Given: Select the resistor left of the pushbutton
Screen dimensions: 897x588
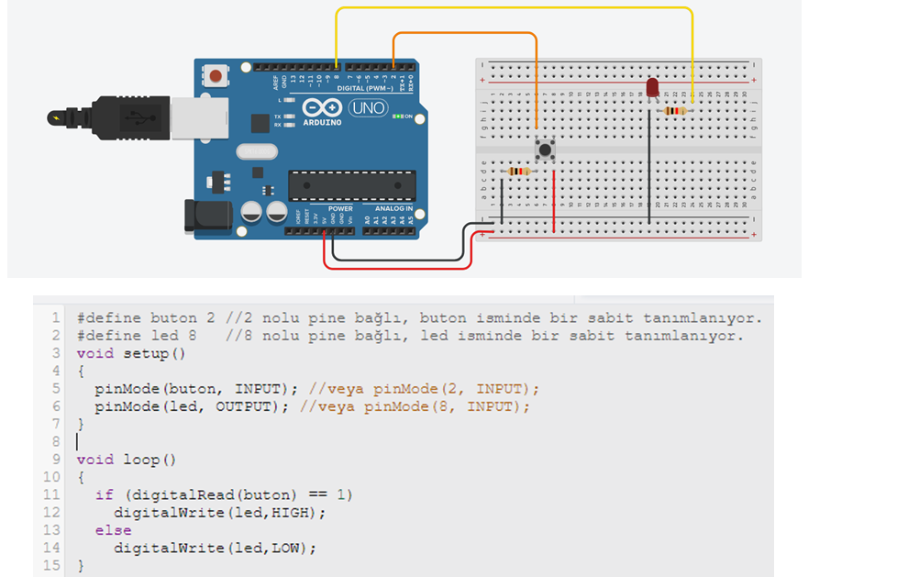Looking at the screenshot, I should pos(518,172).
